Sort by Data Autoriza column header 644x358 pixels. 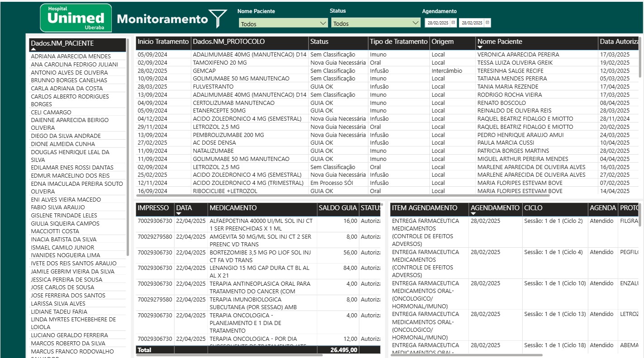click(619, 42)
